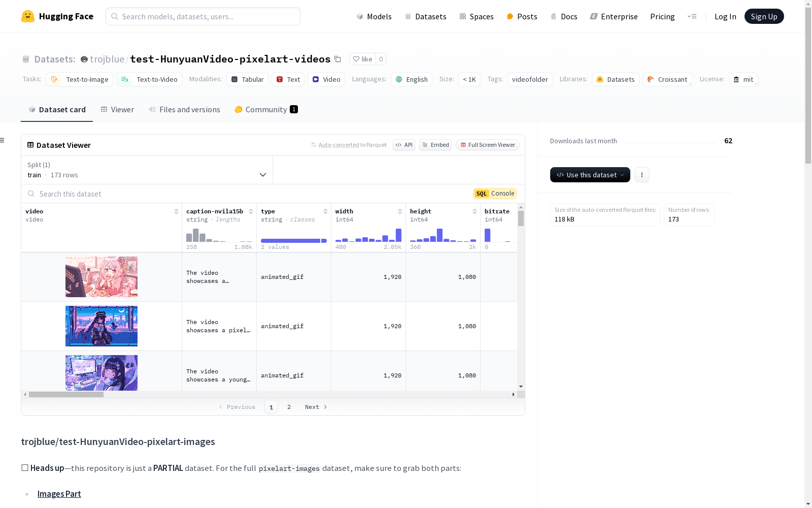Go to page 2 of the dataset
This screenshot has width=812, height=508.
[289, 407]
